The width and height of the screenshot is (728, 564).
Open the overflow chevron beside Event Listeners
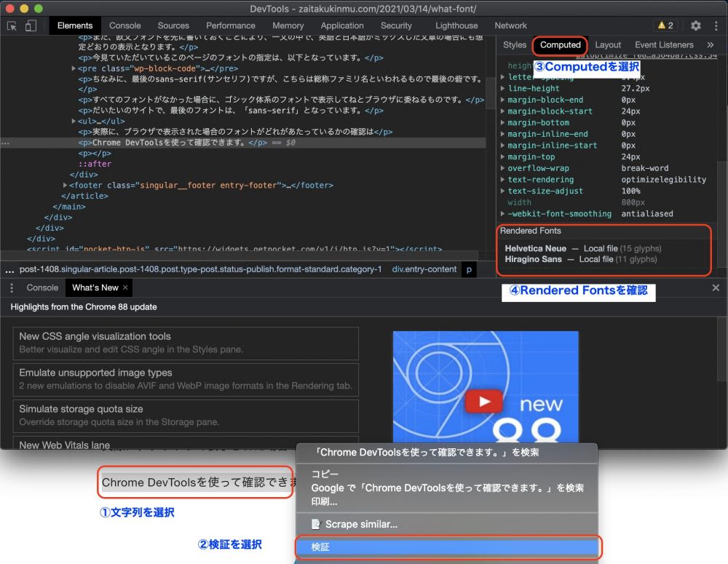click(711, 44)
